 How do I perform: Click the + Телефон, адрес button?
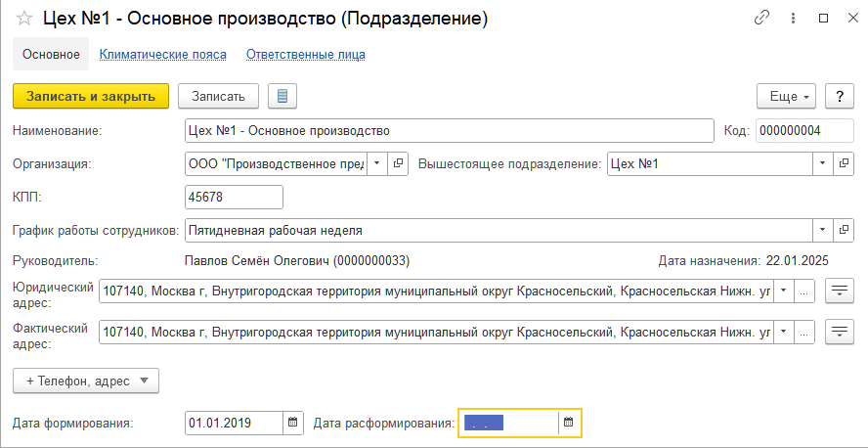(86, 381)
